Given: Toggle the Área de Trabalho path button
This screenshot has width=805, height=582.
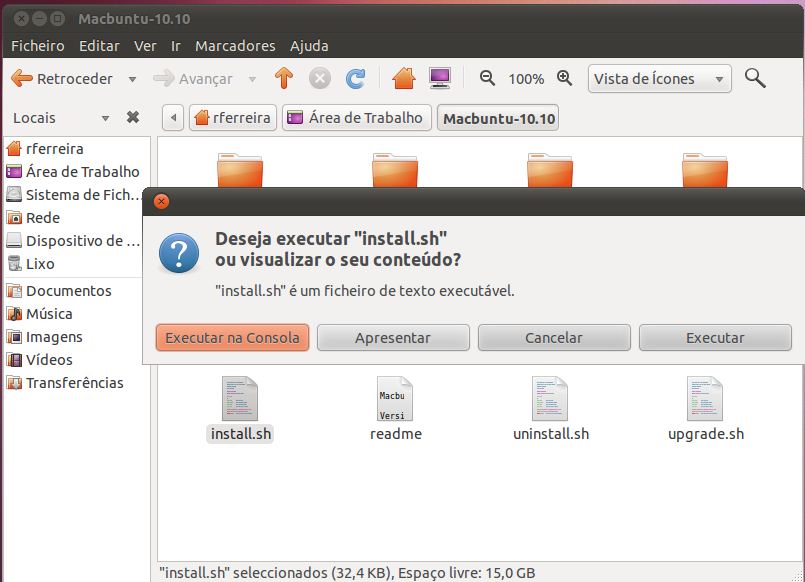Looking at the screenshot, I should point(356,118).
